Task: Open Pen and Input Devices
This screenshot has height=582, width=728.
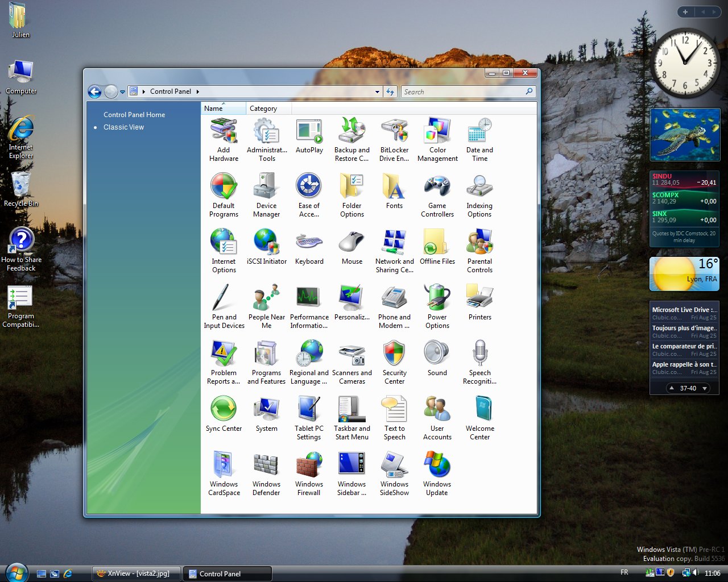Action: coord(224,307)
